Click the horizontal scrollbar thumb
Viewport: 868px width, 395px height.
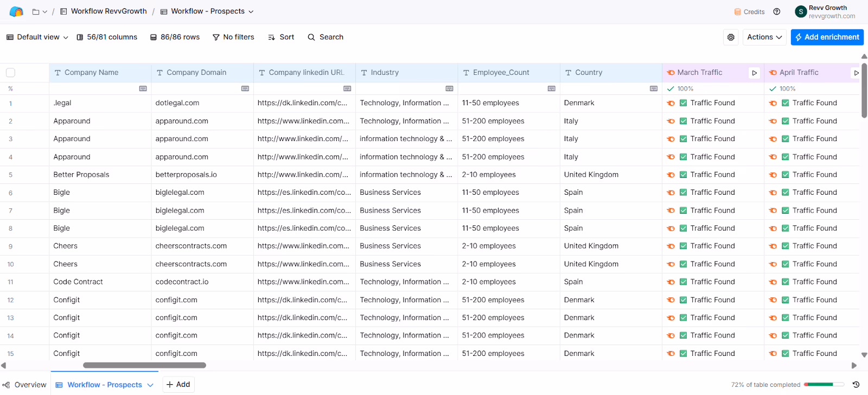[144, 366]
